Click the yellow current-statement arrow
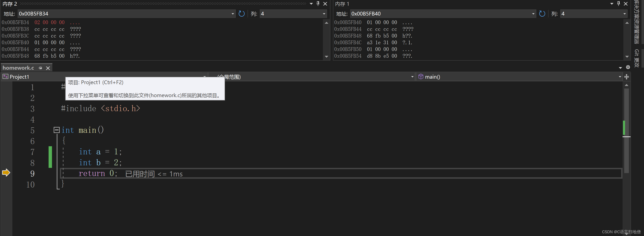644x236 pixels. (x=6, y=173)
